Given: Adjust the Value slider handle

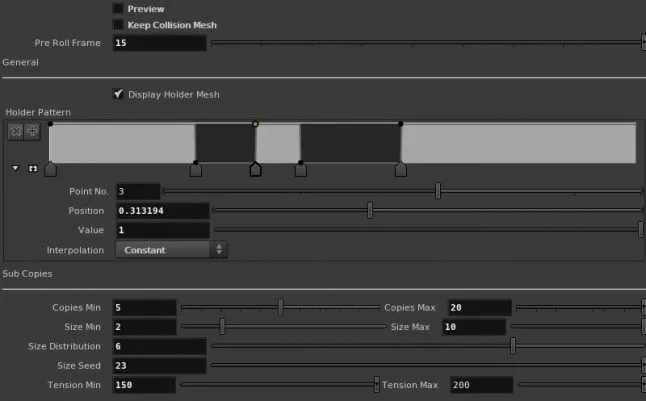Looking at the screenshot, I should [641, 230].
